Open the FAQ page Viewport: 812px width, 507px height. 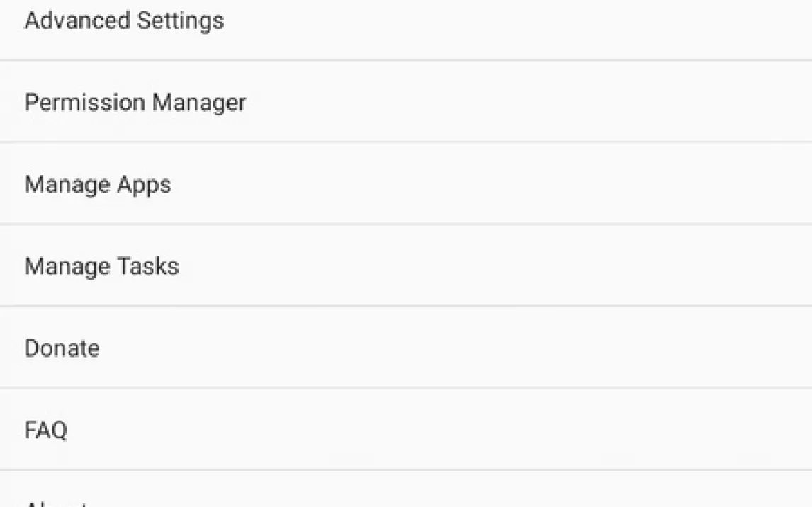pyautogui.click(x=45, y=430)
